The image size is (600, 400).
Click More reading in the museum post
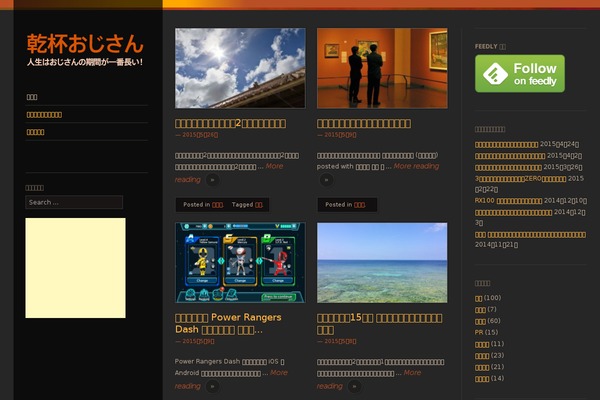[x=416, y=166]
